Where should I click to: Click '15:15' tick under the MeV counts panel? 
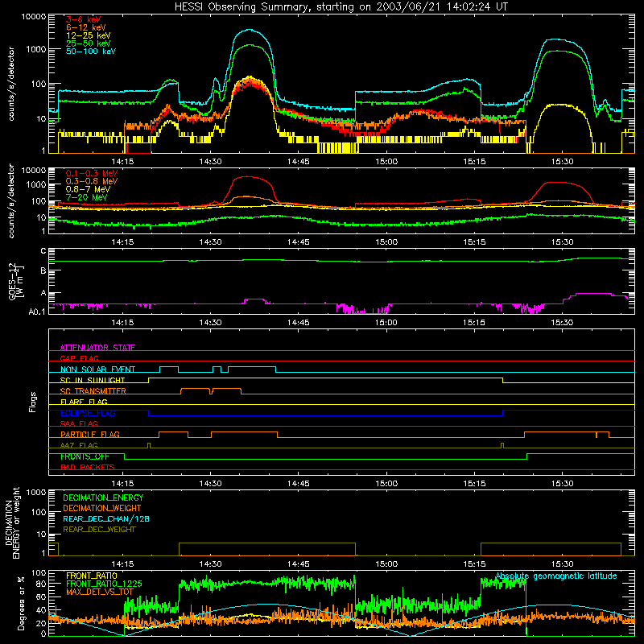[x=474, y=242]
